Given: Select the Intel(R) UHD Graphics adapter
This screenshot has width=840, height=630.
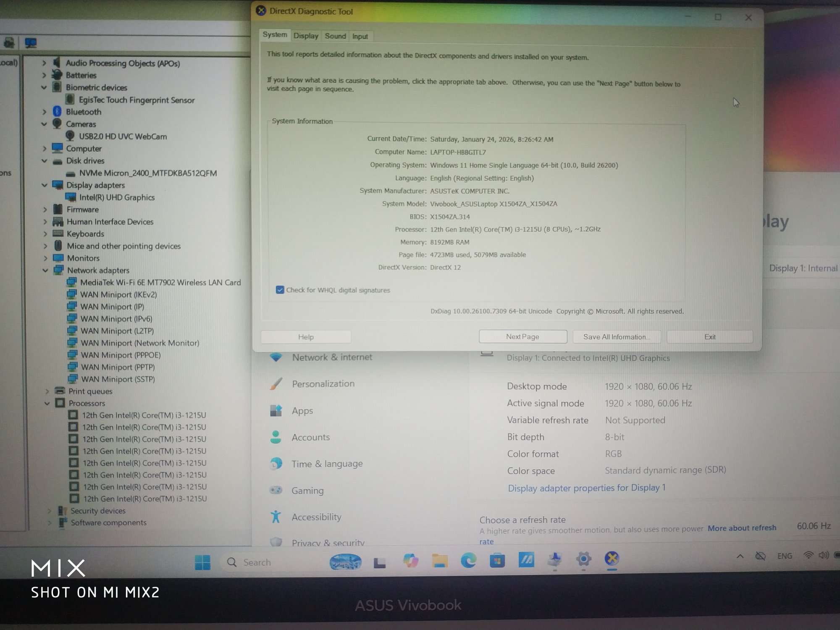Looking at the screenshot, I should (x=117, y=197).
